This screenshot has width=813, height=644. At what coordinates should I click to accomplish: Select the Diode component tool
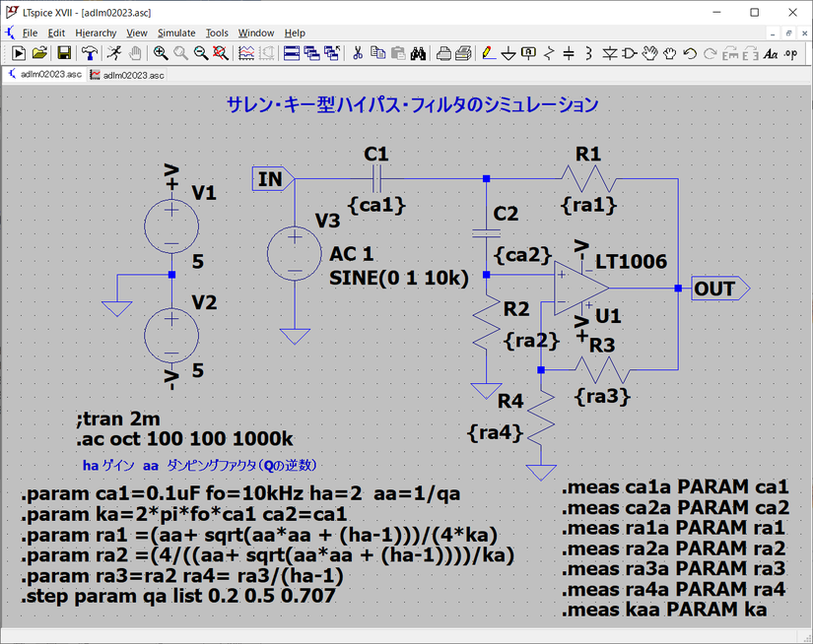(x=610, y=53)
